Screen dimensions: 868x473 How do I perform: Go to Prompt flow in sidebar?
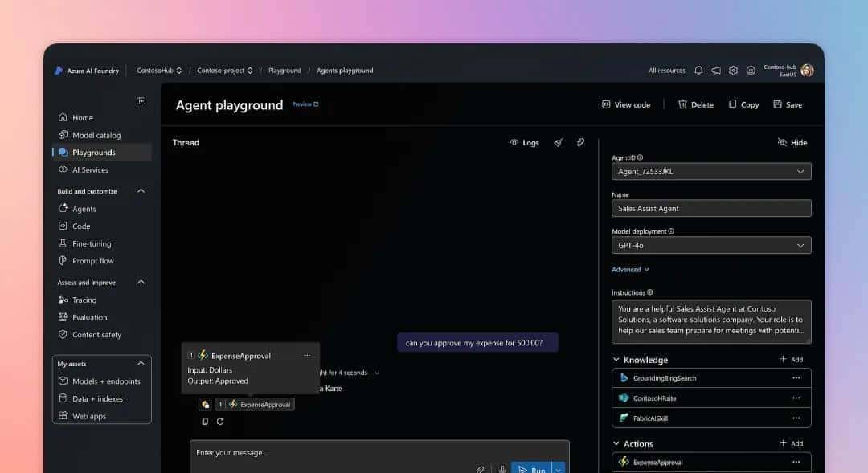pyautogui.click(x=92, y=261)
